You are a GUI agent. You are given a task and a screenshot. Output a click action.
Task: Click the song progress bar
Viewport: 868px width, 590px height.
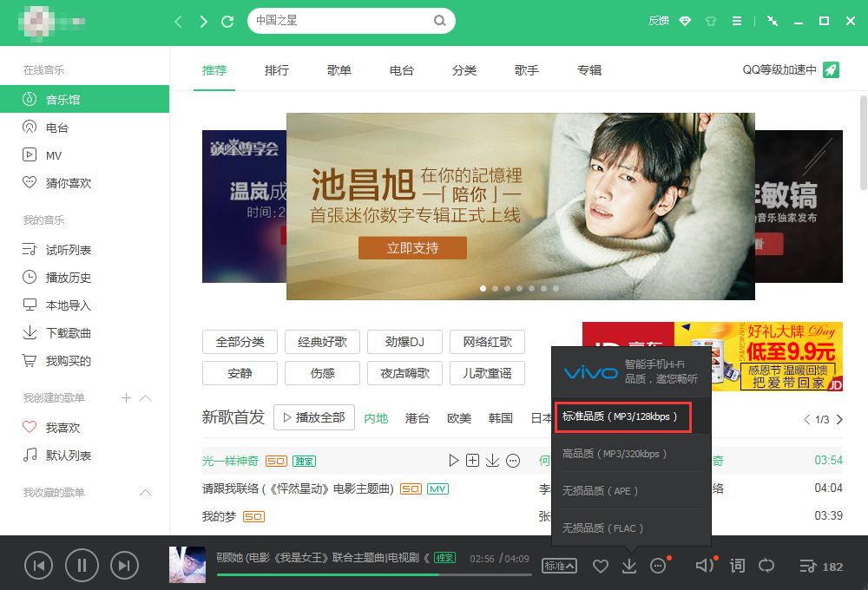[373, 574]
